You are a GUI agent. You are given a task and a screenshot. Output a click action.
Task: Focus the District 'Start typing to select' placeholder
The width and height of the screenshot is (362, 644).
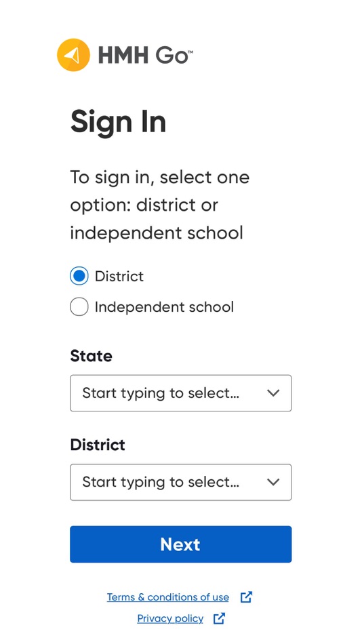(x=161, y=482)
